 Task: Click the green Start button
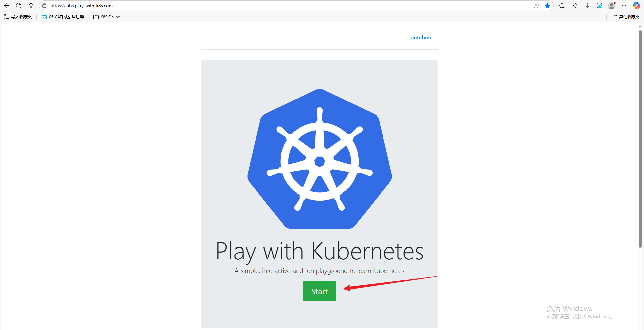click(319, 291)
